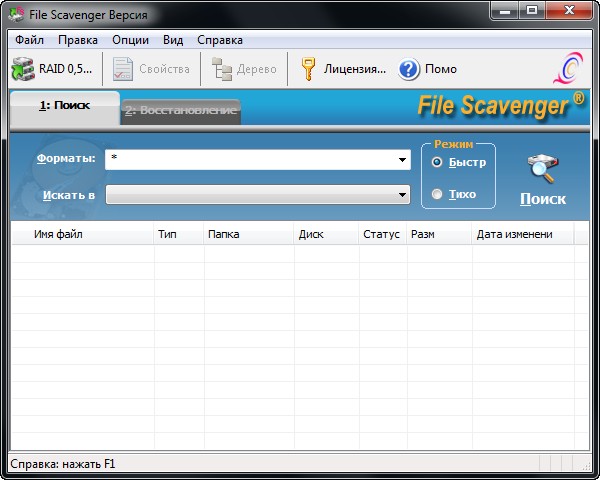Screen dimensions: 600x480
Task: Sort by Тип column header
Action: [x=179, y=234]
